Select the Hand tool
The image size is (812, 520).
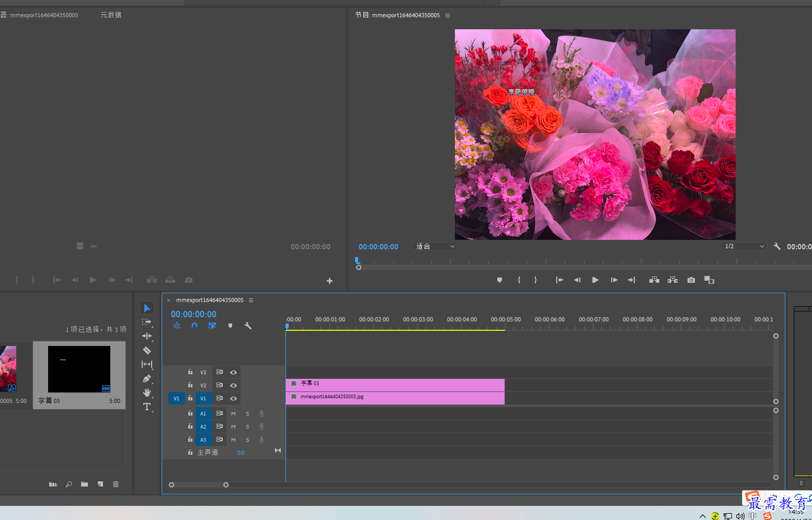pyautogui.click(x=147, y=392)
